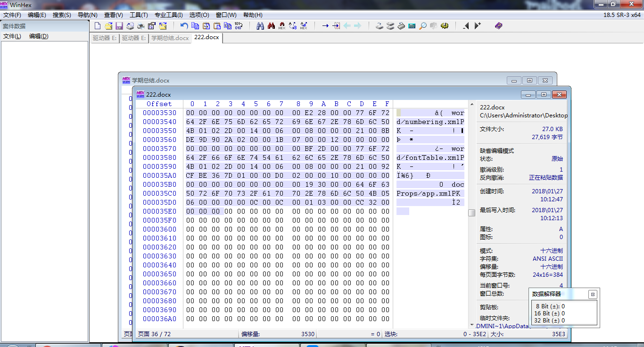Open the file Properties icon
Viewport: 644px width, 347px height.
[x=152, y=26]
